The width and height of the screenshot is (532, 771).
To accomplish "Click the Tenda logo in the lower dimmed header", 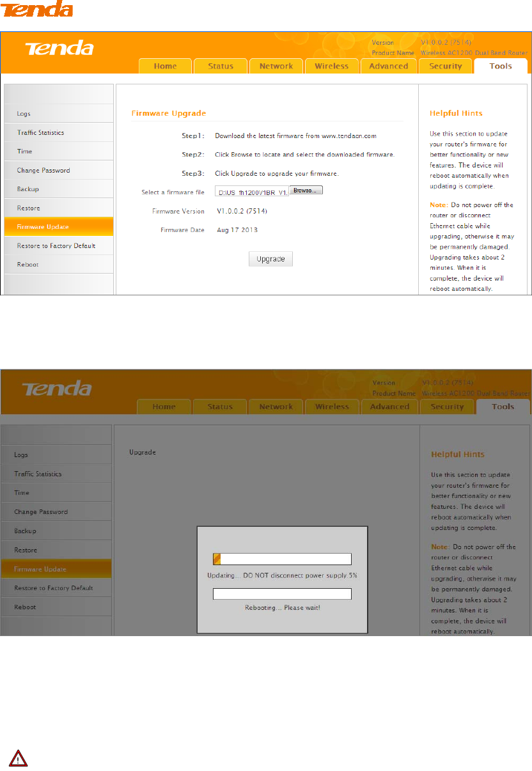I will tap(57, 389).
